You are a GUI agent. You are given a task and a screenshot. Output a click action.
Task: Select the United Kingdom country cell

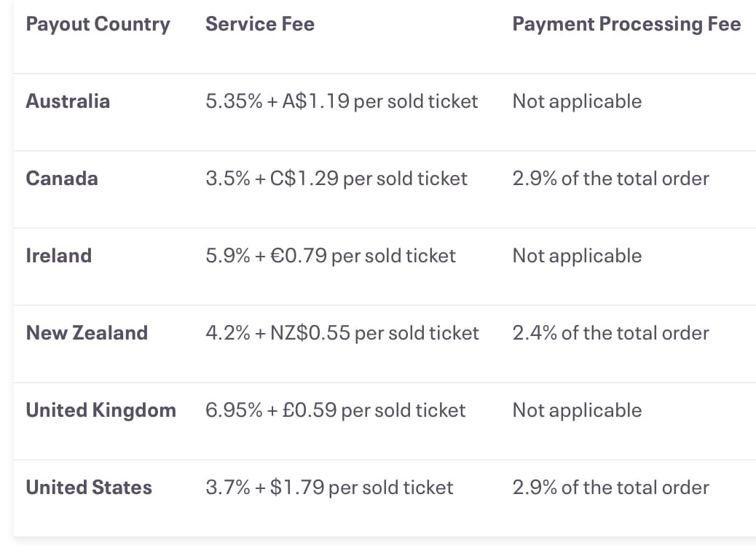[x=101, y=410]
